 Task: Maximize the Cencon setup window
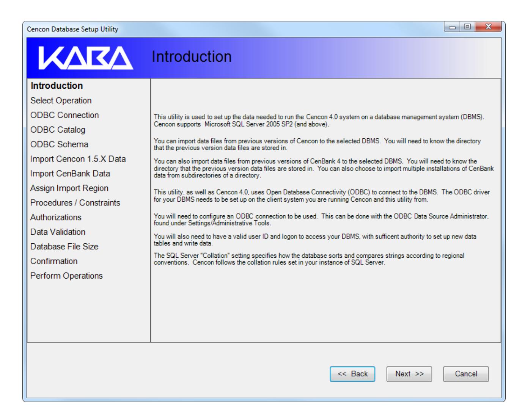467,27
